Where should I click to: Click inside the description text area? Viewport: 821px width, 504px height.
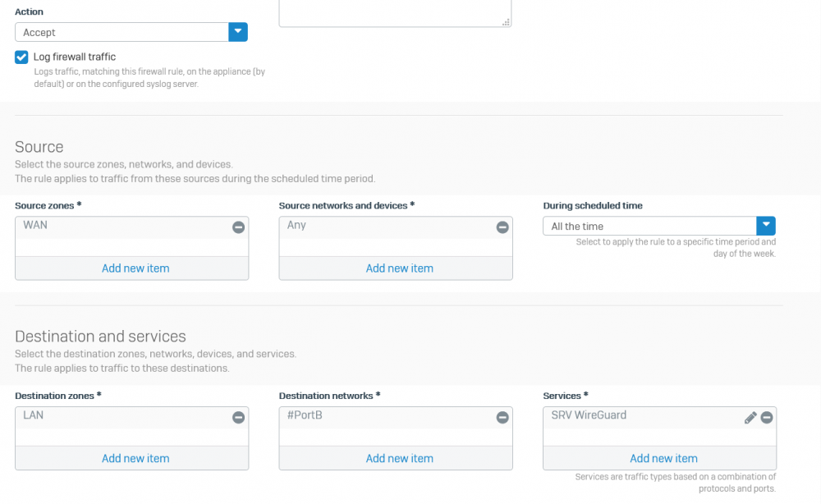396,11
